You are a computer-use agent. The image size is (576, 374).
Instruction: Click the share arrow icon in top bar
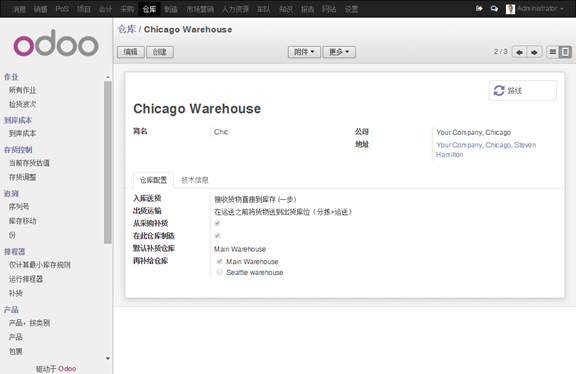click(x=479, y=8)
